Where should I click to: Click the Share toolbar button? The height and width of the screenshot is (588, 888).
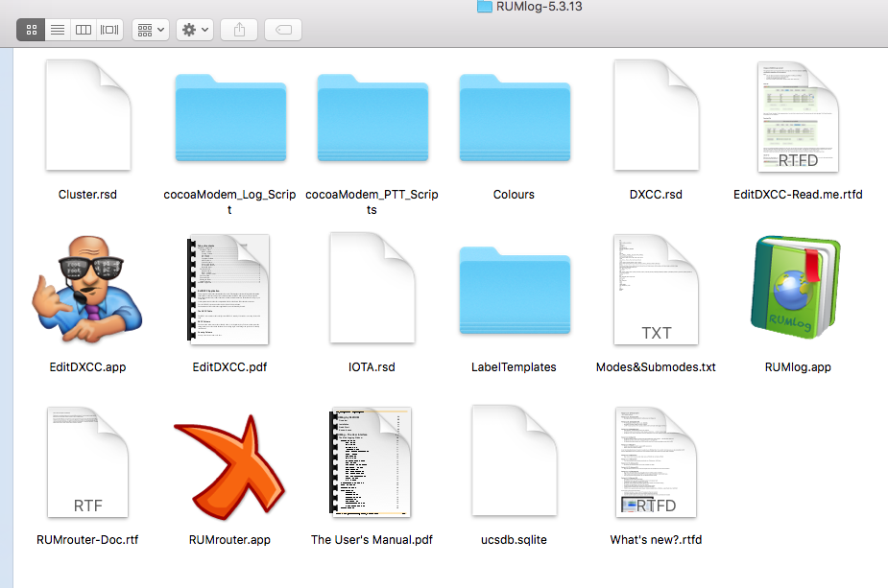(239, 30)
